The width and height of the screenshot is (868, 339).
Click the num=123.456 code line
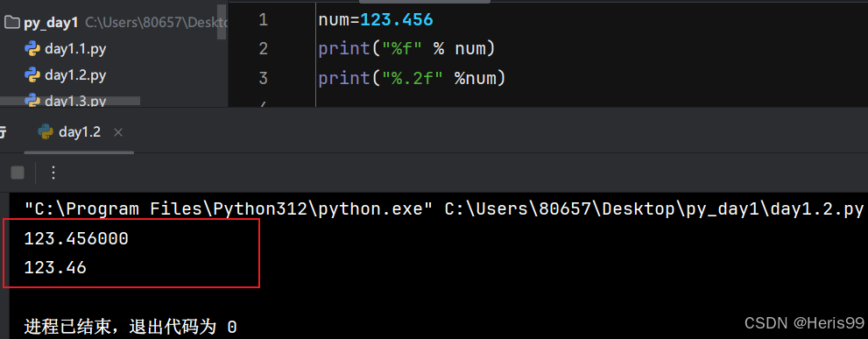tap(376, 20)
